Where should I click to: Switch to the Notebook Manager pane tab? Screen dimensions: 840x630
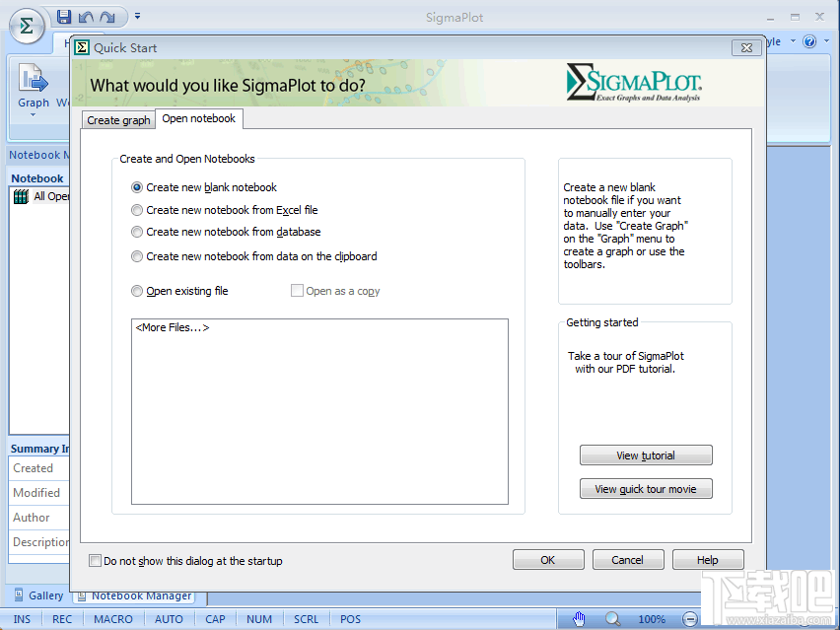coord(133,595)
